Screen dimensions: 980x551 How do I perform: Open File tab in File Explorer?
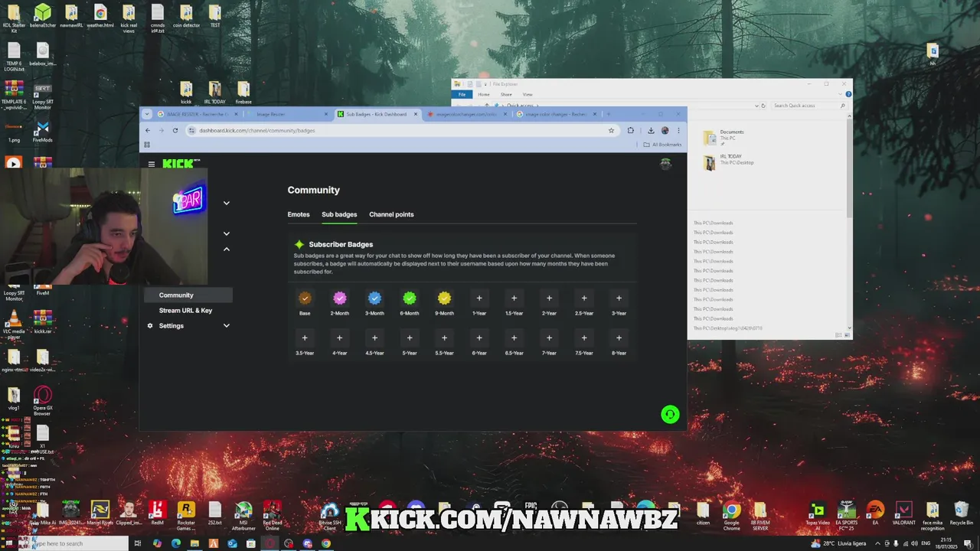click(x=462, y=94)
